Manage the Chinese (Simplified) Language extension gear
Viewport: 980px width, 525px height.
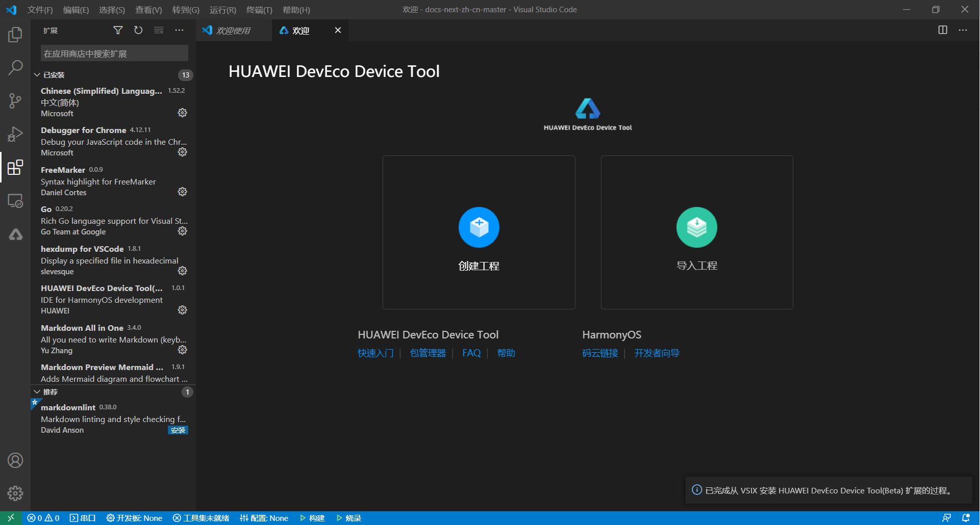point(182,113)
